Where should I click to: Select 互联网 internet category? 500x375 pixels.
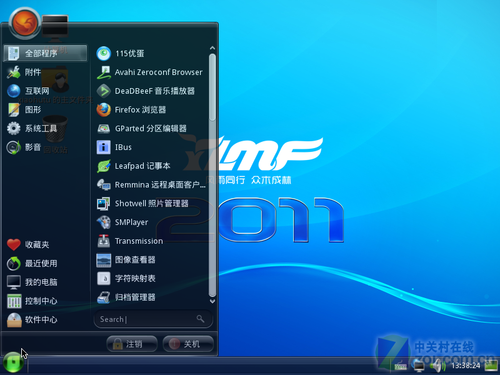coord(28,91)
